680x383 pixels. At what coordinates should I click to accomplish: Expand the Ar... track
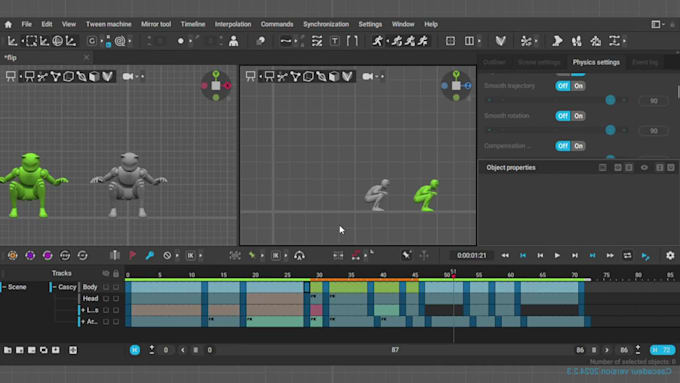(83, 321)
